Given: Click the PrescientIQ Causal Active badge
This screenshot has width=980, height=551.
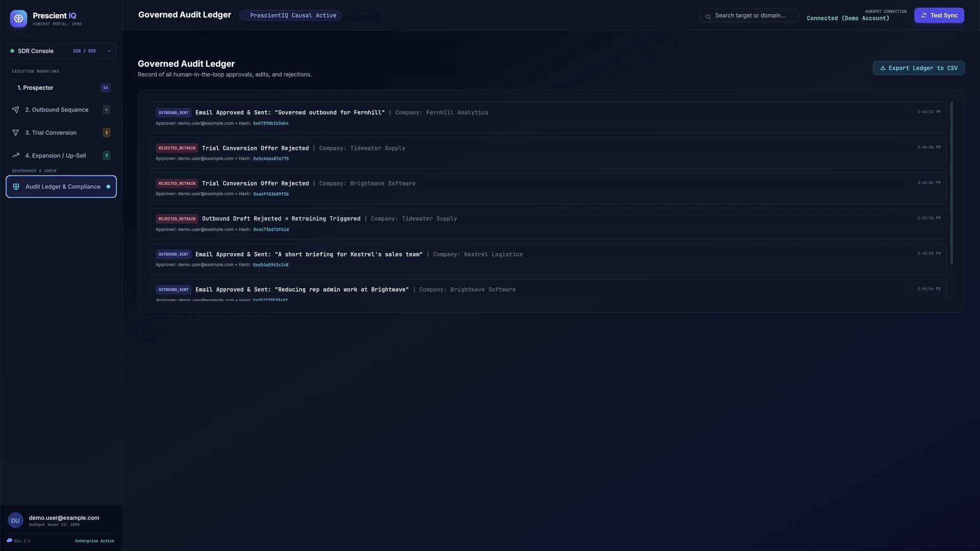Looking at the screenshot, I should pyautogui.click(x=290, y=15).
